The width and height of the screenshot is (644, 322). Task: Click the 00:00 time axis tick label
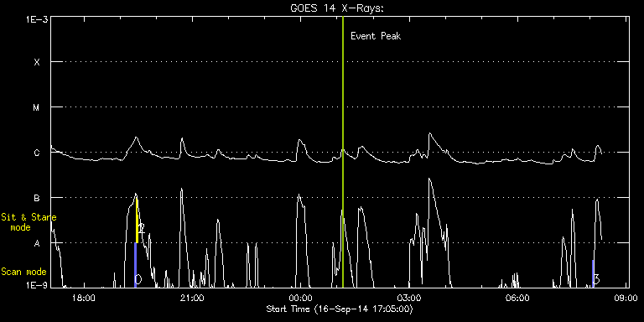[301, 298]
